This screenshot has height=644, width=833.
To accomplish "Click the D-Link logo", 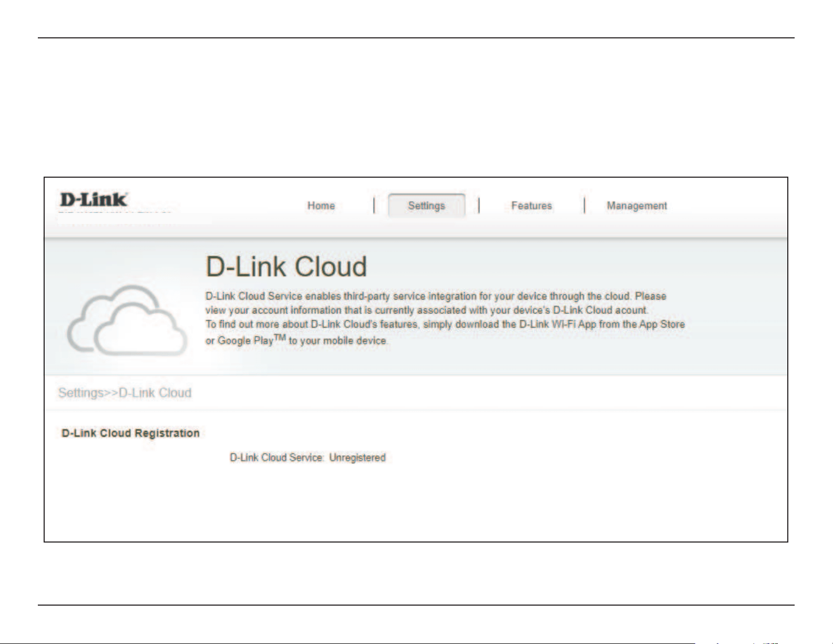I will [94, 200].
